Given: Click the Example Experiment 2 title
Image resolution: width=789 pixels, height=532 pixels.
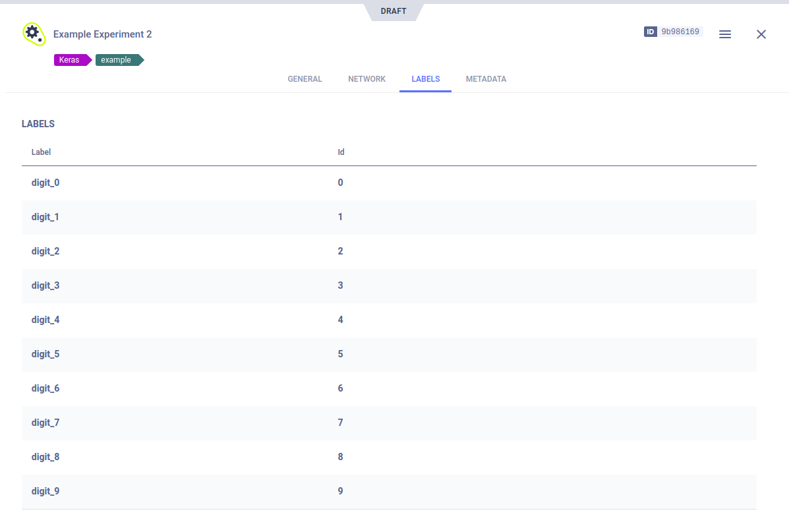Looking at the screenshot, I should [x=103, y=34].
